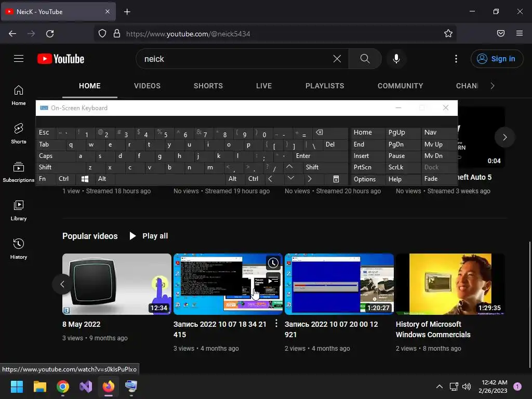Image resolution: width=532 pixels, height=399 pixels.
Task: Open a new browser tab
Action: (127, 12)
